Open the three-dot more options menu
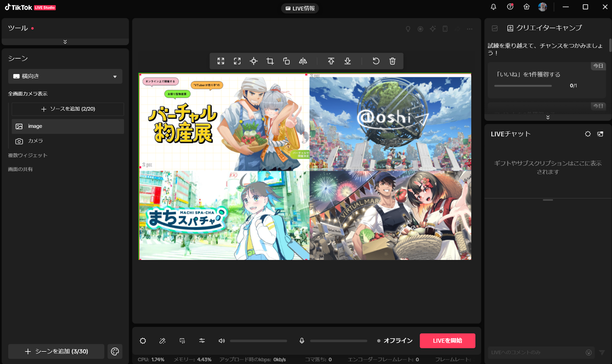 [470, 29]
